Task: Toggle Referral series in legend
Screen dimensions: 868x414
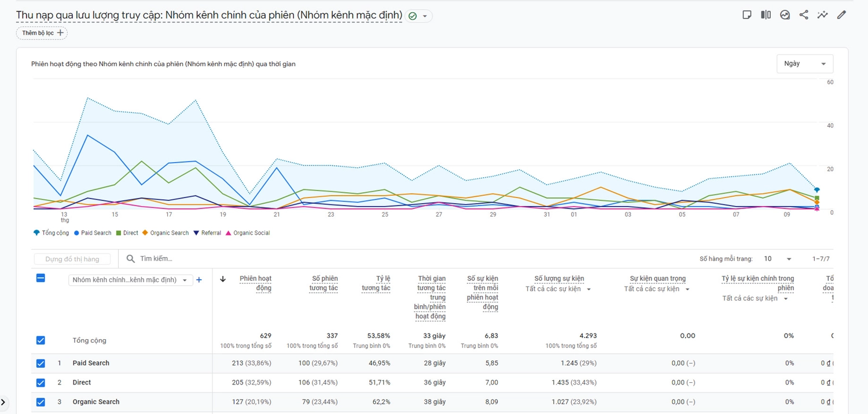Action: tap(208, 233)
